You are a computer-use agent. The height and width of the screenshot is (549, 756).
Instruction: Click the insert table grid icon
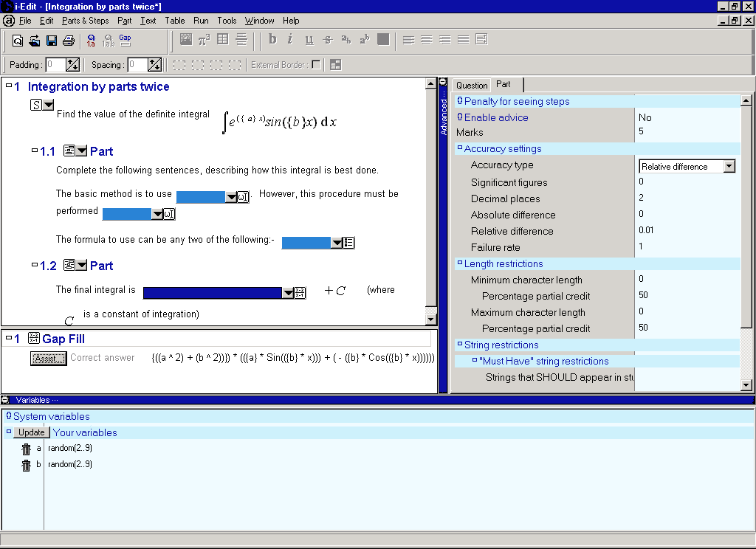222,40
